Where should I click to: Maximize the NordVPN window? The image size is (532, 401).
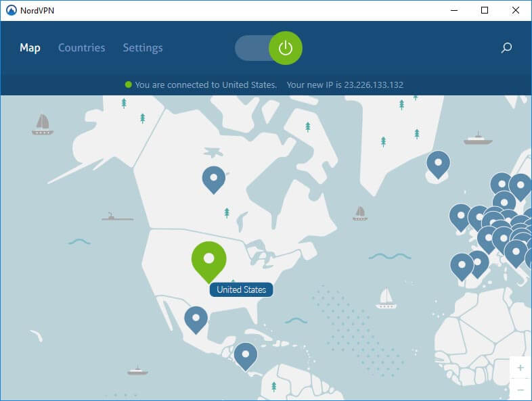(x=485, y=11)
